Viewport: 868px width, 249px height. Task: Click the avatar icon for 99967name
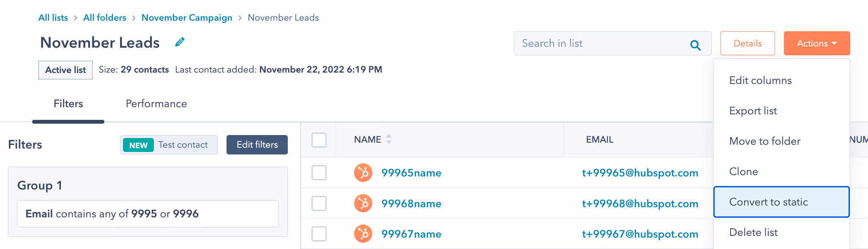point(363,233)
